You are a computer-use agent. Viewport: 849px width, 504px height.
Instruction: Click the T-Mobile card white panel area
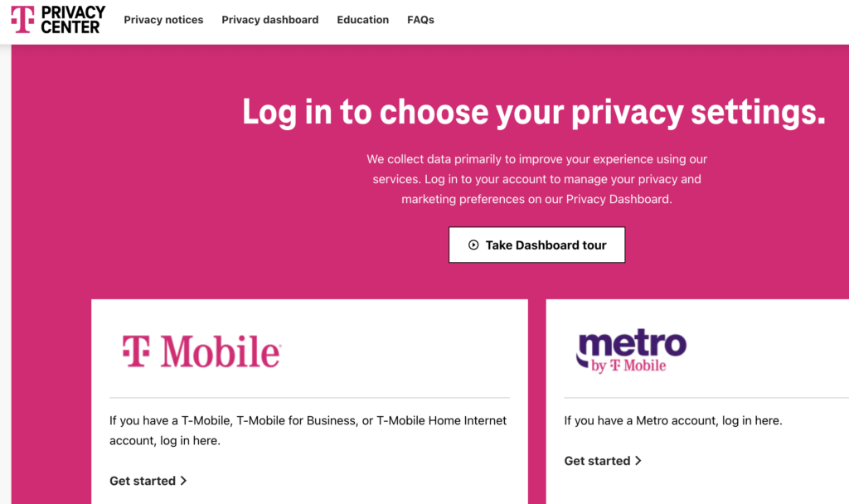pos(310,402)
